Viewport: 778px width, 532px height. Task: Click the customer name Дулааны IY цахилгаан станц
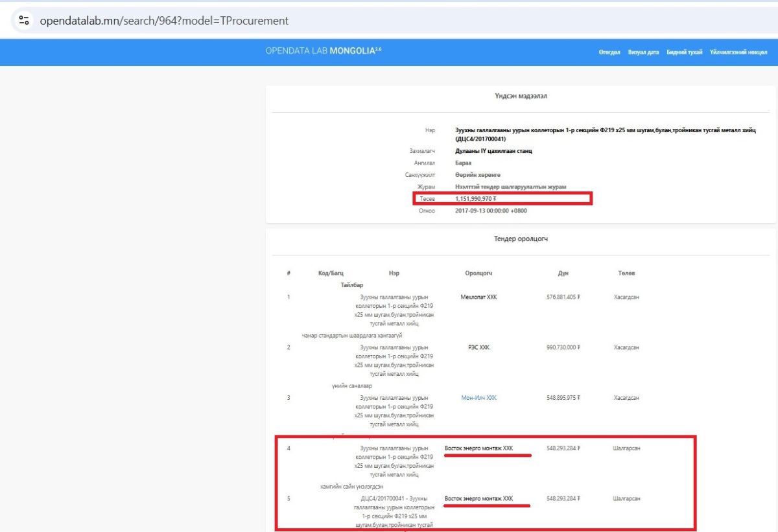(493, 151)
